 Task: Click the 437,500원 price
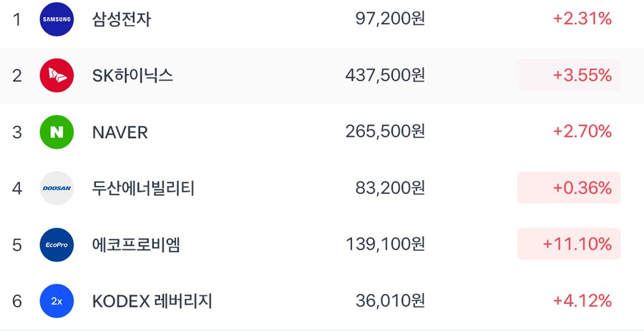pyautogui.click(x=385, y=75)
